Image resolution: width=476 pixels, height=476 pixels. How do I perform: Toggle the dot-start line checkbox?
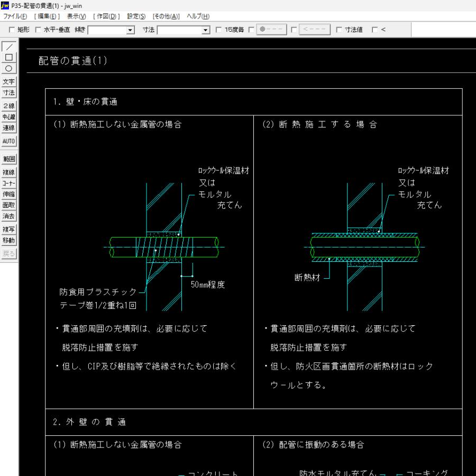pyautogui.click(x=251, y=30)
